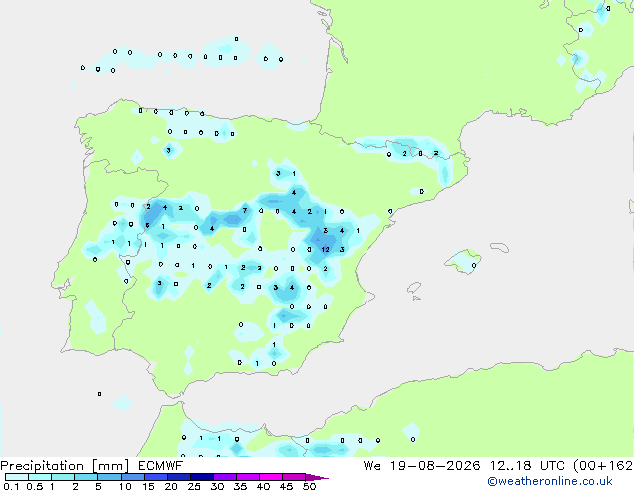Screen dimensions: 634x490
Task: Pick the 1–2 mm legend swatch
Action: [x=63, y=477]
